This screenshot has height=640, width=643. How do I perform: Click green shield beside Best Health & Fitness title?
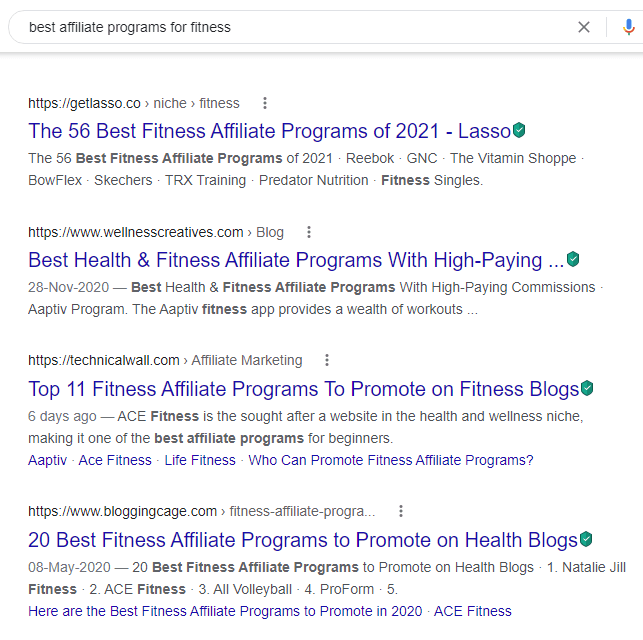click(x=573, y=259)
